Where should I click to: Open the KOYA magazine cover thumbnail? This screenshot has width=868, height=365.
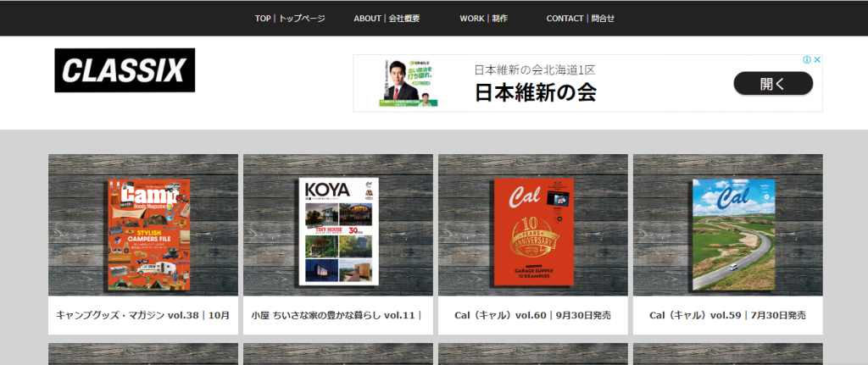coord(338,231)
